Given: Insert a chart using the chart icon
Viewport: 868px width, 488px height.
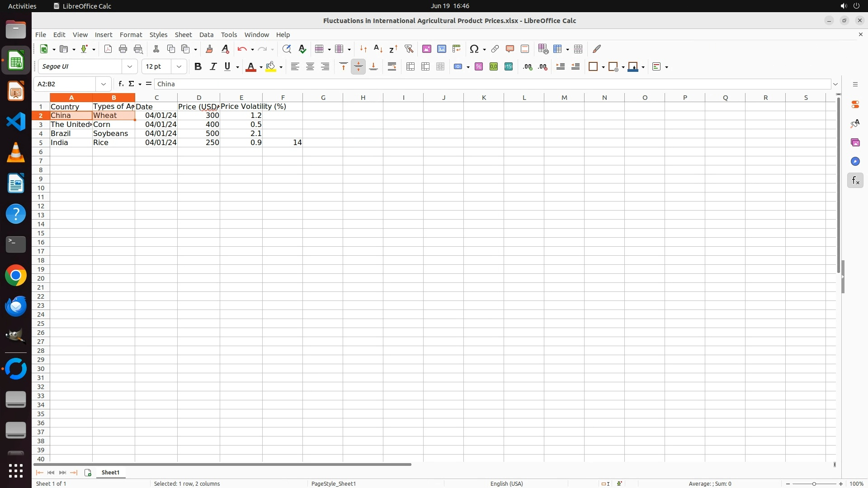Looking at the screenshot, I should [x=442, y=49].
